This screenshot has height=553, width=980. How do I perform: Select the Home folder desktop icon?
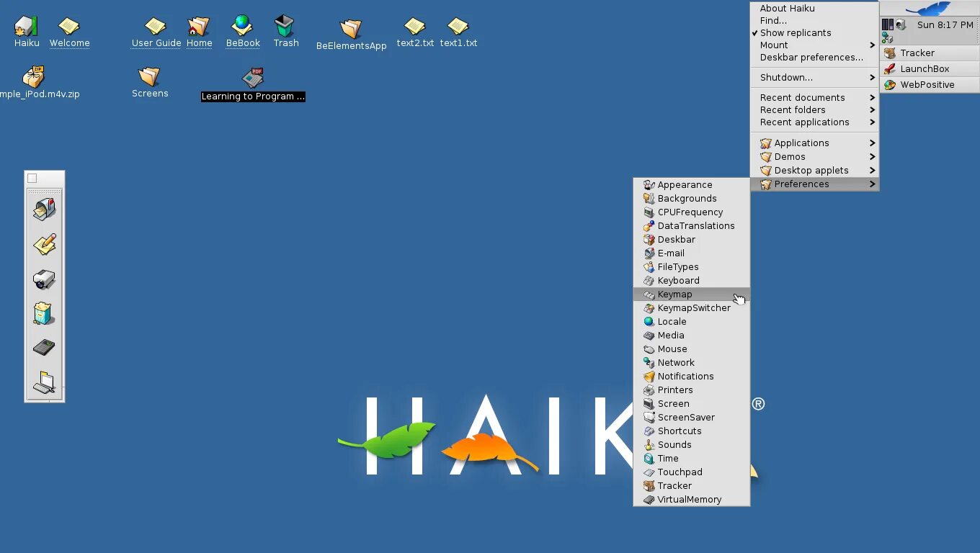pyautogui.click(x=198, y=27)
